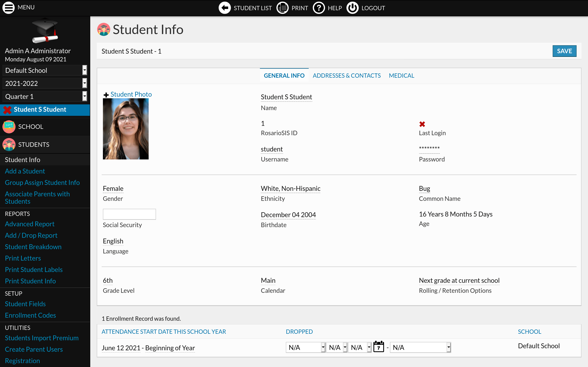Click the student photo thumbnail
The width and height of the screenshot is (588, 367).
[126, 129]
